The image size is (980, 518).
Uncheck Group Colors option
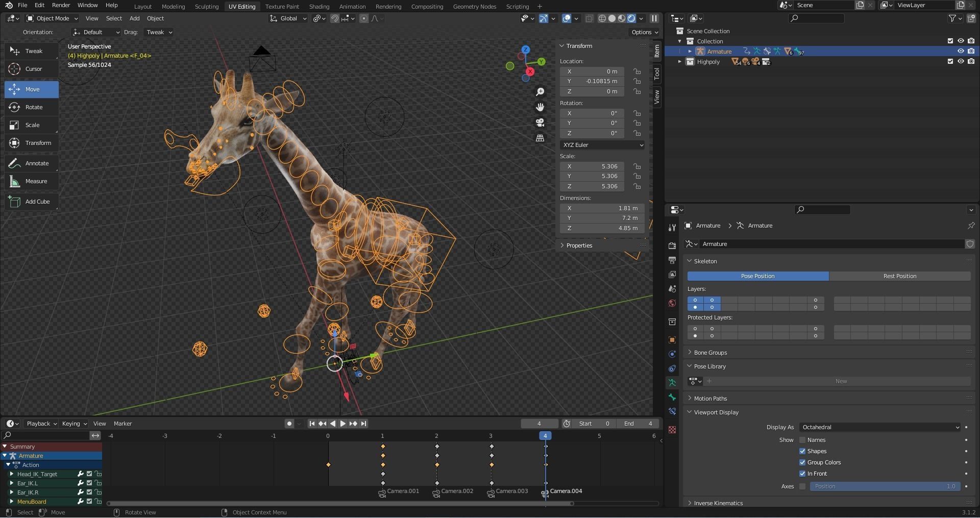(x=802, y=462)
